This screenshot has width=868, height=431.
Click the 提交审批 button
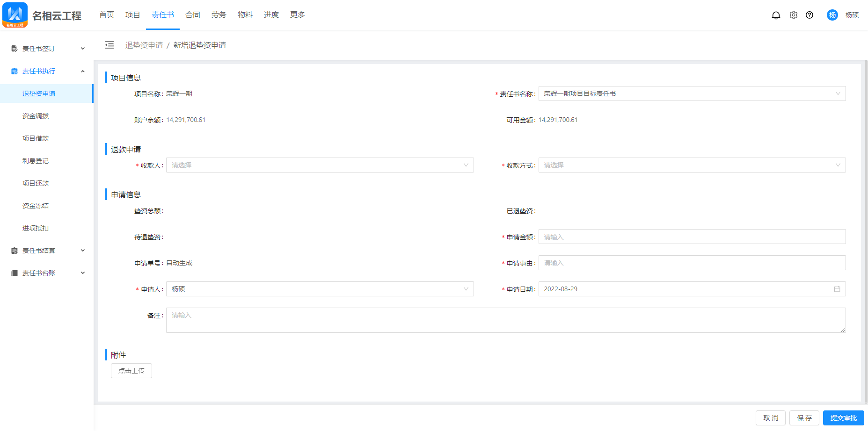pos(844,418)
